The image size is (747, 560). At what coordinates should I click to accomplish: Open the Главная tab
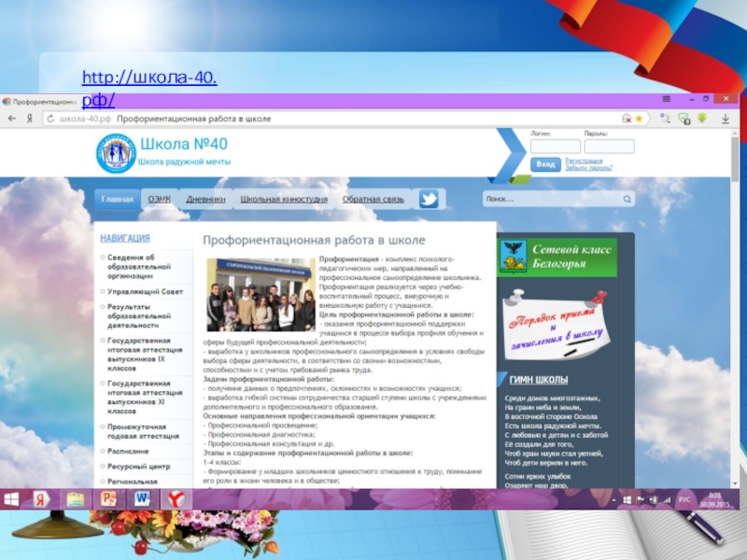(x=118, y=199)
